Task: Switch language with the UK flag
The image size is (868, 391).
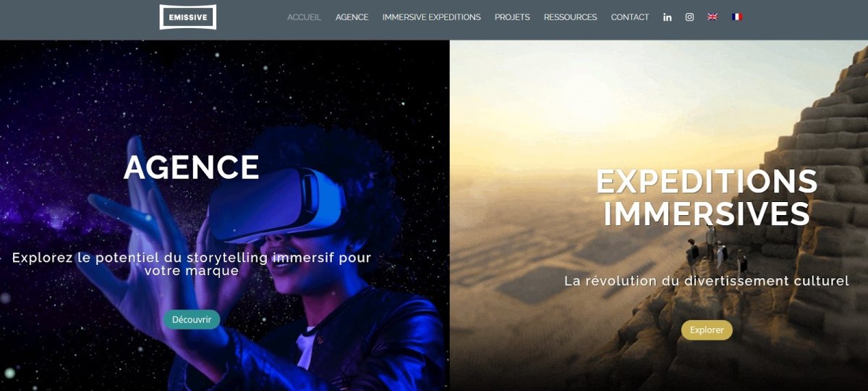Action: point(712,17)
